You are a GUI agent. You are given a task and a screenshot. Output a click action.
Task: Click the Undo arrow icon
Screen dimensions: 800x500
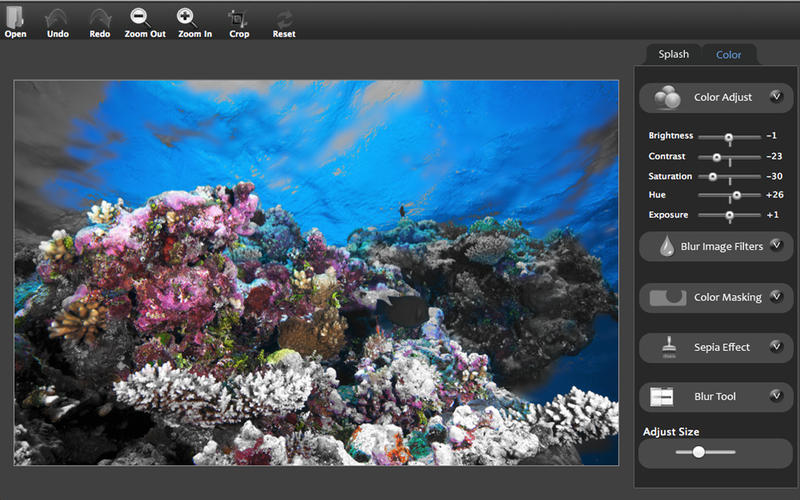coord(57,18)
